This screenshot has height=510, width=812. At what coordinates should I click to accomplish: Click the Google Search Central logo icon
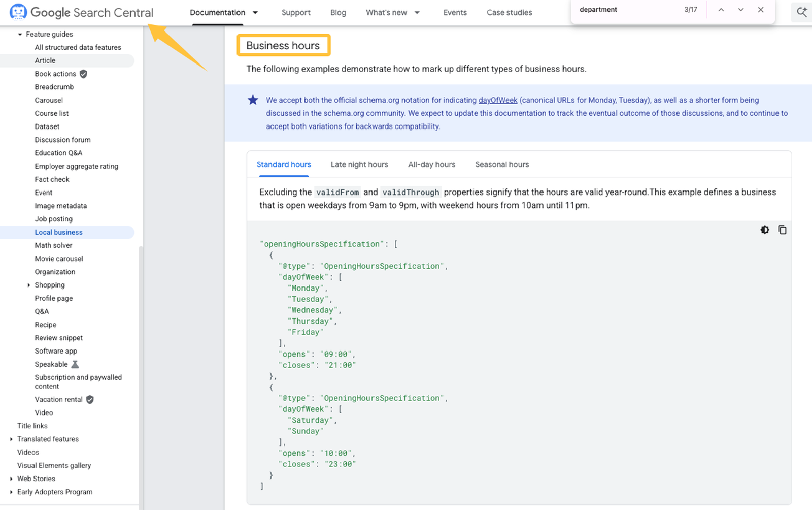coord(18,12)
